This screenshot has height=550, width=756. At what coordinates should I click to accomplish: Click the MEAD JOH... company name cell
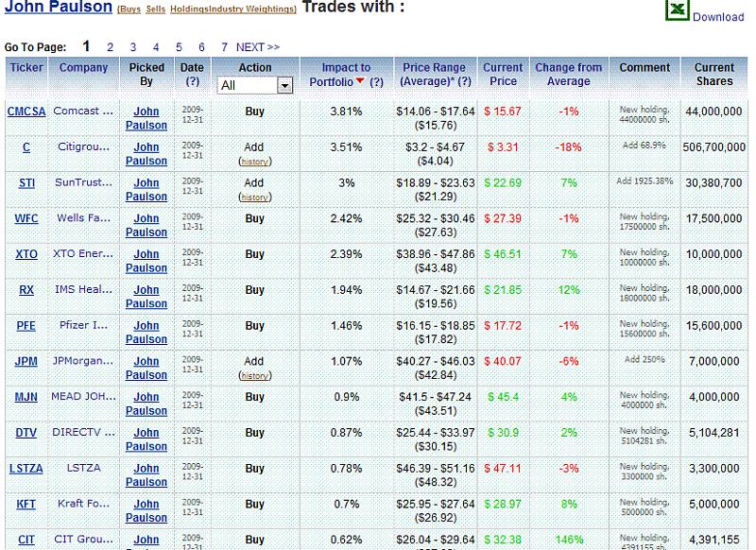coord(83,396)
